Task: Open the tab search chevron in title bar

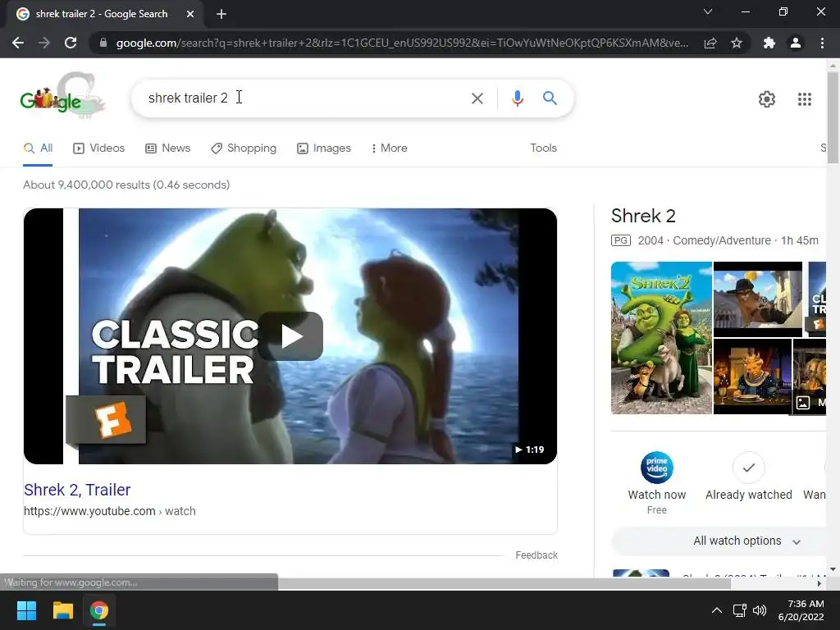Action: pos(708,11)
